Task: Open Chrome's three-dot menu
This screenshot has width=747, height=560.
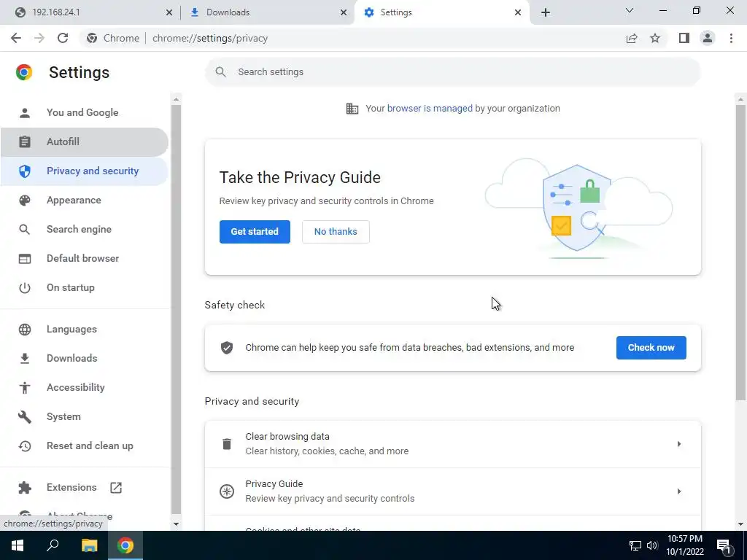Action: coord(731,38)
